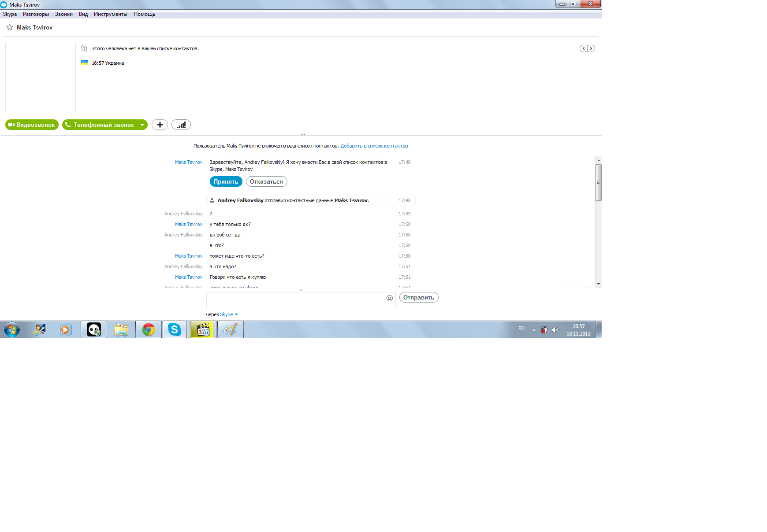Open the Вид menu

[83, 14]
